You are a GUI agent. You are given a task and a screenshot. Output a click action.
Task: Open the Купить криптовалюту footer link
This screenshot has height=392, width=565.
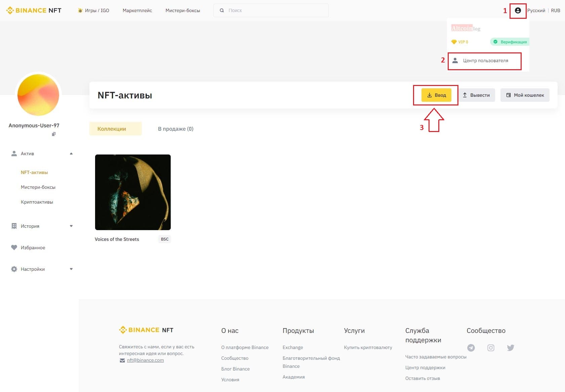tap(368, 347)
